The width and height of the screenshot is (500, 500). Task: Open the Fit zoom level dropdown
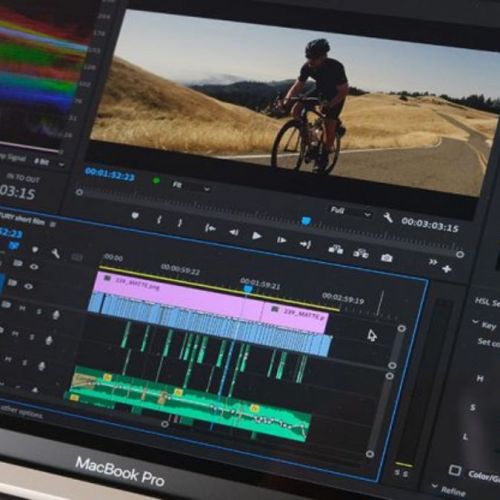click(192, 186)
